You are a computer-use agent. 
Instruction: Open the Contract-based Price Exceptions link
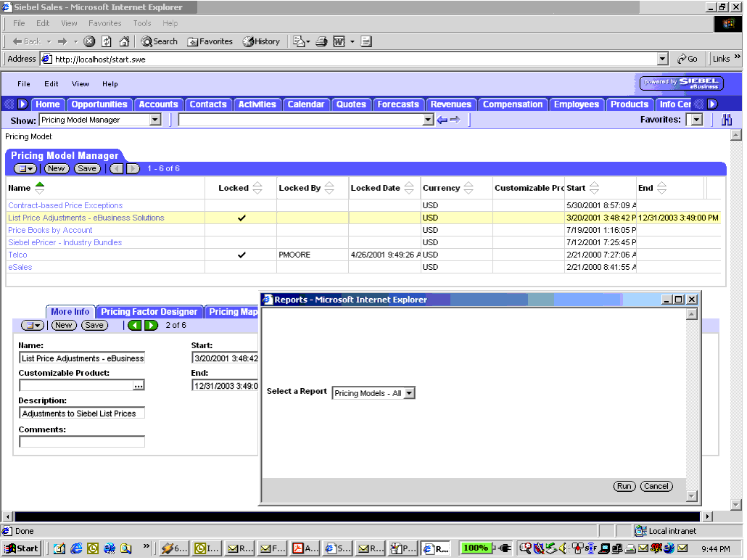point(65,205)
